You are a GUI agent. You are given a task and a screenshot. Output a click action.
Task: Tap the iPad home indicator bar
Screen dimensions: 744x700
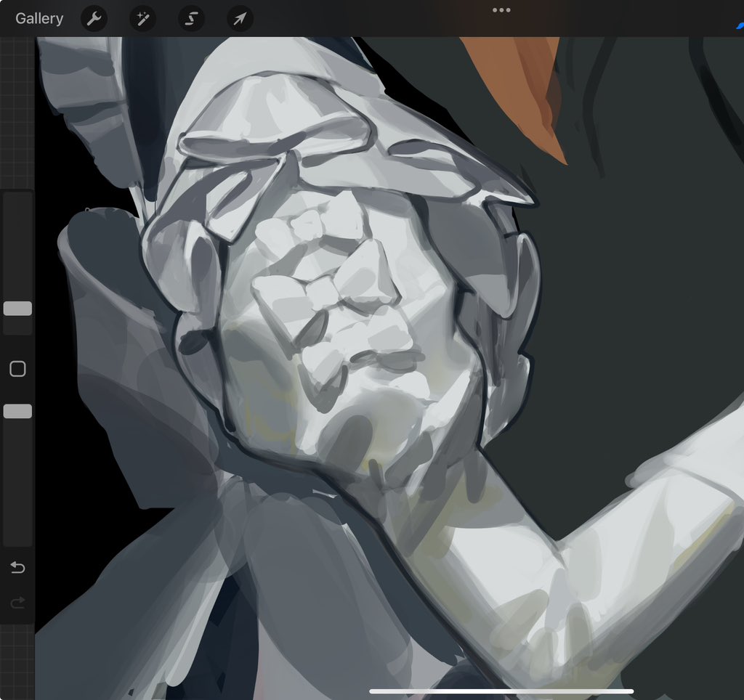[501, 691]
